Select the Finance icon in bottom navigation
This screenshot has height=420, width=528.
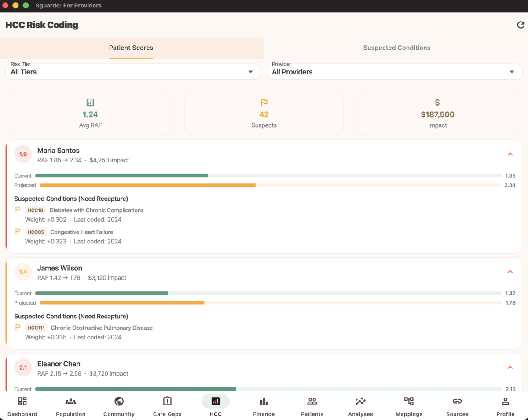[x=264, y=402]
